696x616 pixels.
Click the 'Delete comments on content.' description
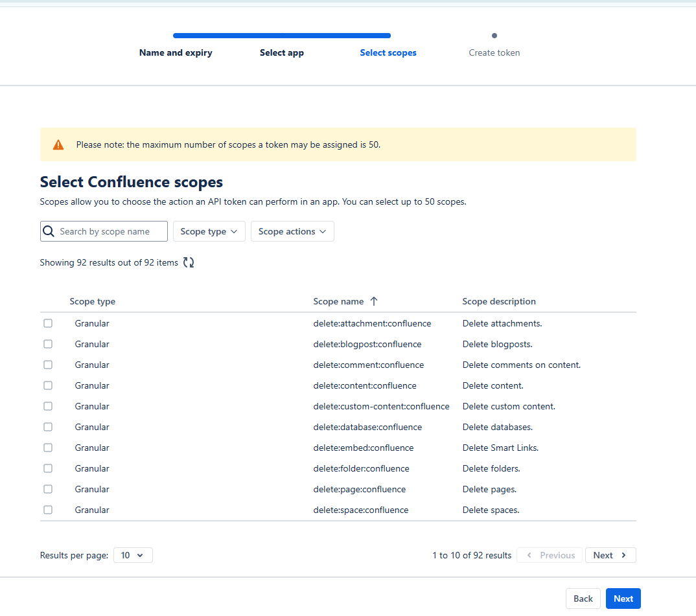522,365
